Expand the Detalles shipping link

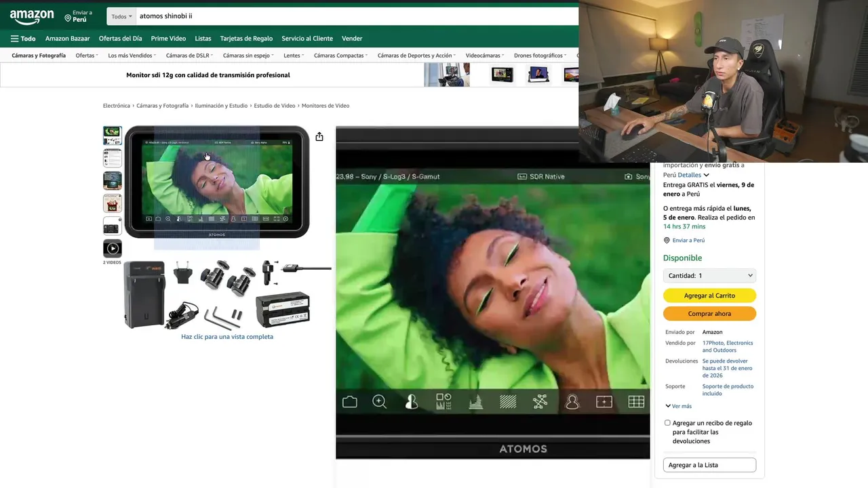tap(693, 175)
